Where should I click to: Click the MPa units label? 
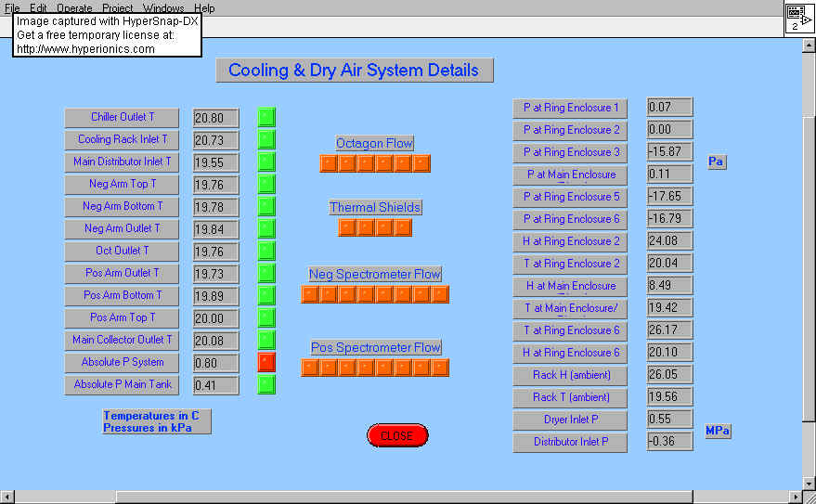(x=719, y=432)
